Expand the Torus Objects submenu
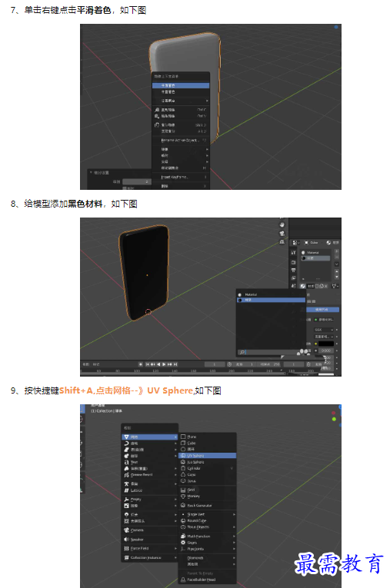 (208, 527)
